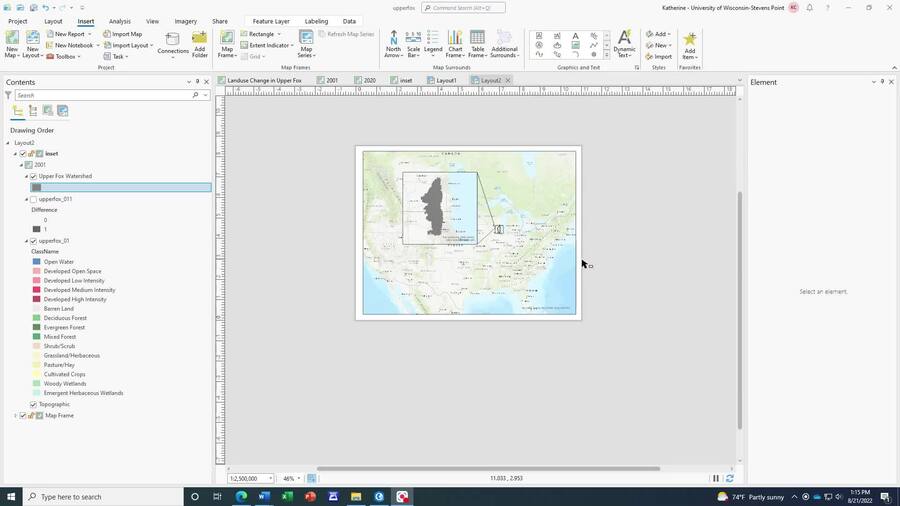Insert a Legend element
Image resolution: width=900 pixels, height=506 pixels.
pyautogui.click(x=433, y=43)
